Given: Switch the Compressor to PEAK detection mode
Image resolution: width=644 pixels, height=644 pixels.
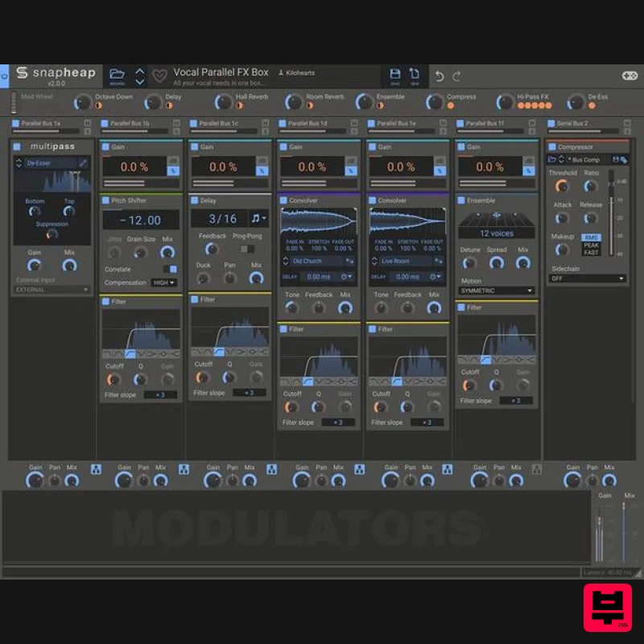Looking at the screenshot, I should point(592,245).
